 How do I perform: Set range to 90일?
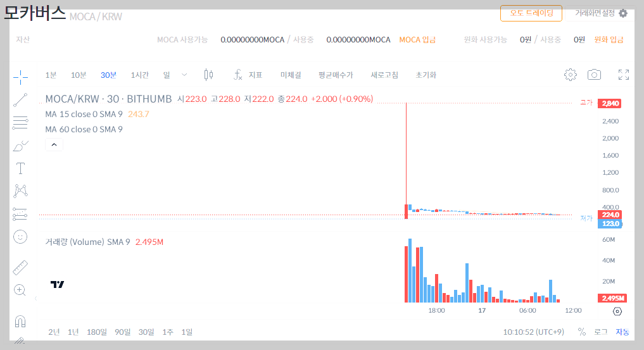(122, 332)
